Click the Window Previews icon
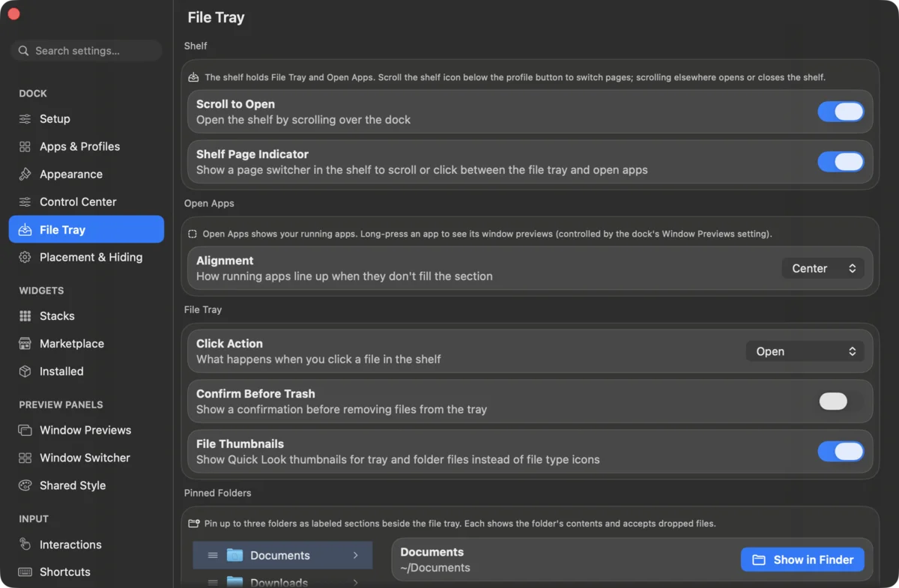This screenshot has width=899, height=588. click(25, 431)
